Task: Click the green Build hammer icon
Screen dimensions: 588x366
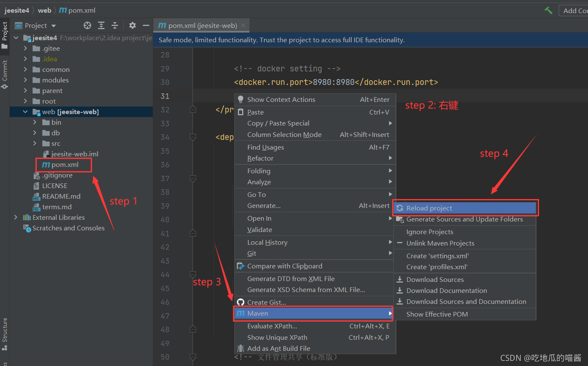Action: coord(548,10)
